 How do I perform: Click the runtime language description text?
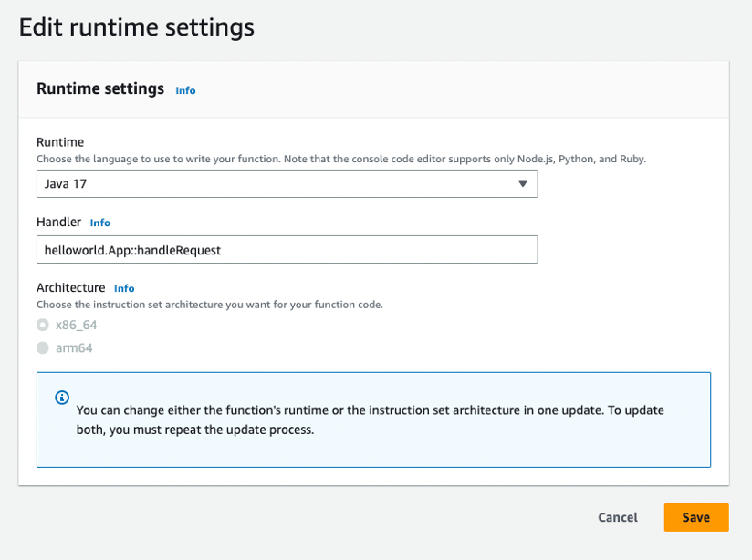[340, 159]
